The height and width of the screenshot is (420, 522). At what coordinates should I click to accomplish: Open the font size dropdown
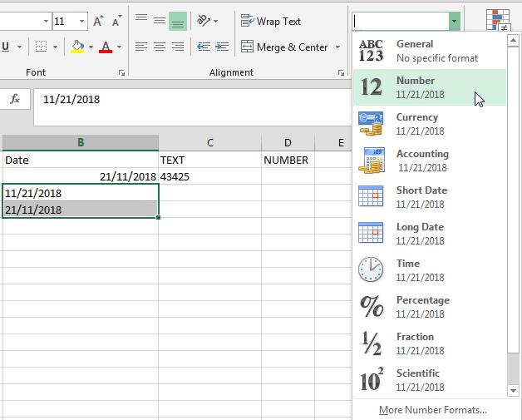[x=81, y=22]
